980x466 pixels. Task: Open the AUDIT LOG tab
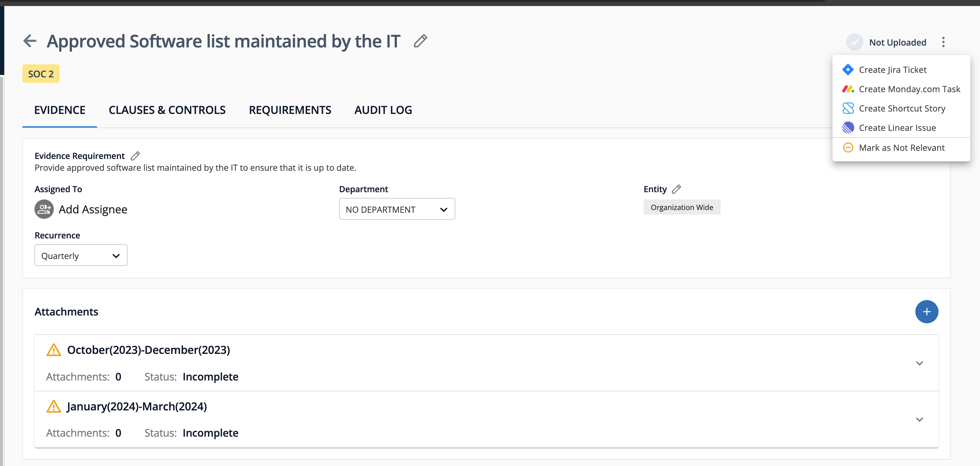(x=383, y=110)
